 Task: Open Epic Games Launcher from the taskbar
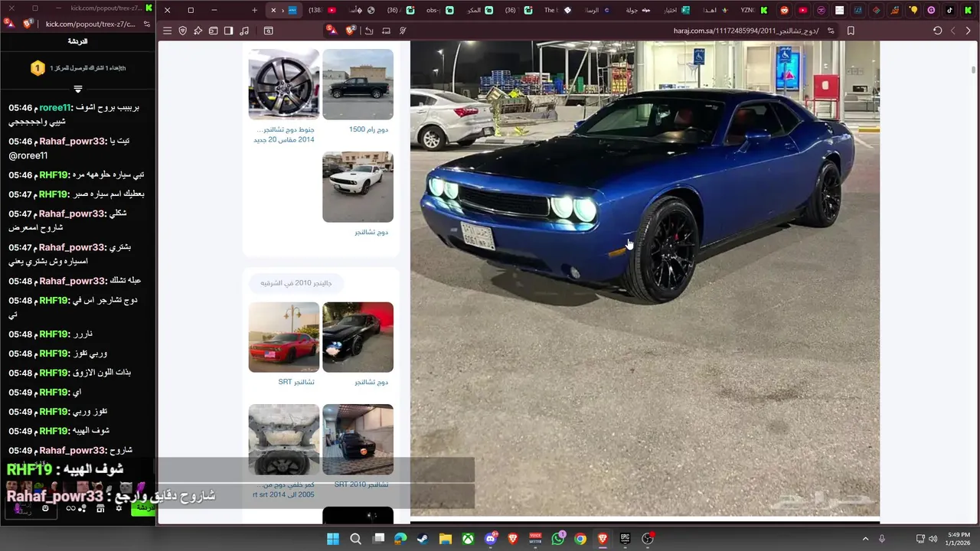pyautogui.click(x=626, y=539)
